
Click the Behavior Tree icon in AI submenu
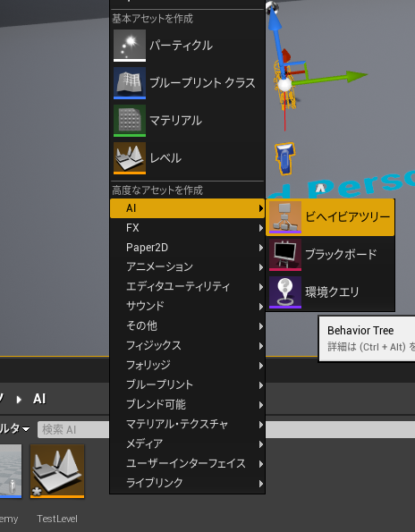(x=285, y=217)
